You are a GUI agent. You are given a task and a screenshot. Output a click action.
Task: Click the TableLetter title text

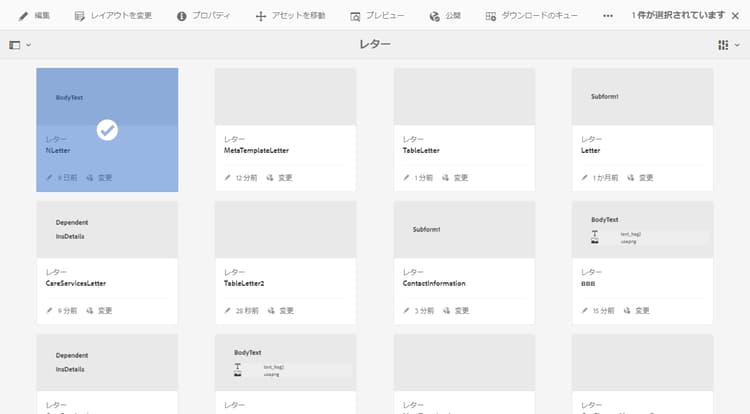pos(421,150)
